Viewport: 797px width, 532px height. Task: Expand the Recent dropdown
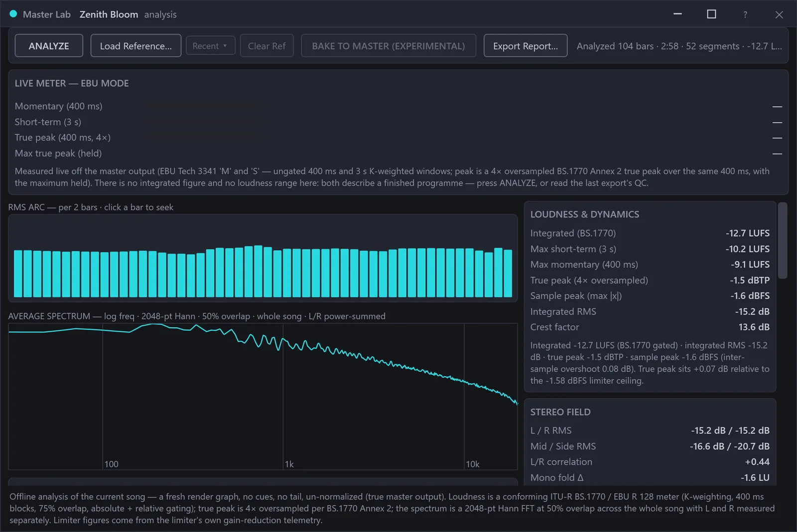(210, 46)
